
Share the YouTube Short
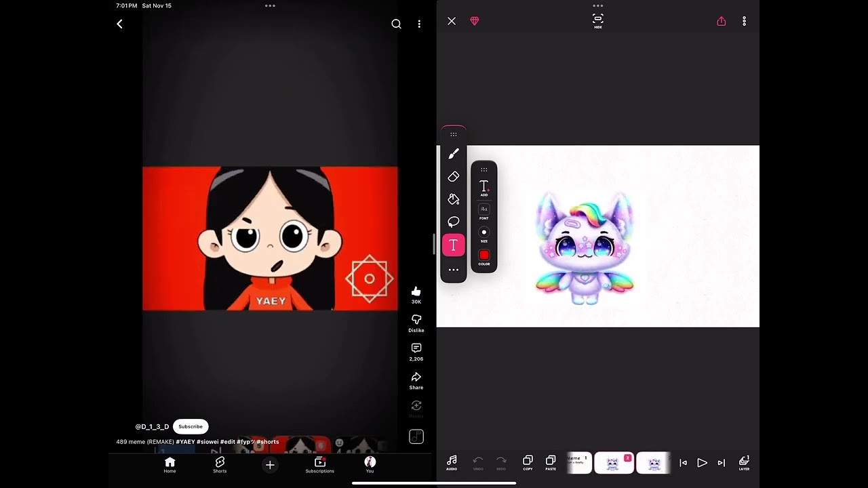[x=416, y=381]
